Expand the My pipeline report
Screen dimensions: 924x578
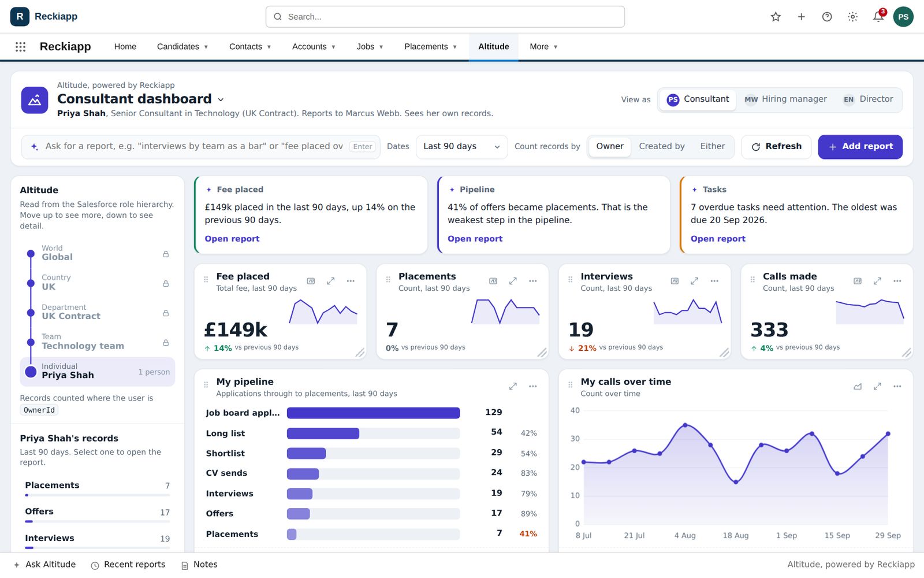pyautogui.click(x=513, y=386)
